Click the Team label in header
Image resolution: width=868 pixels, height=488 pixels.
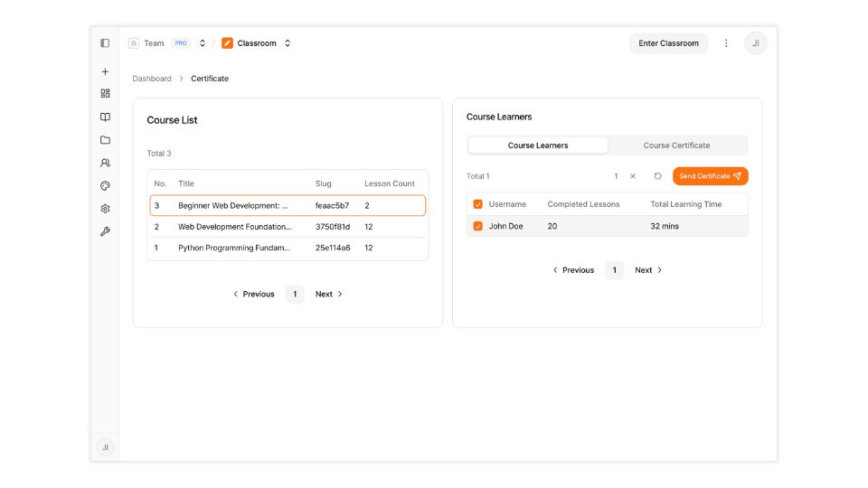[x=154, y=43]
